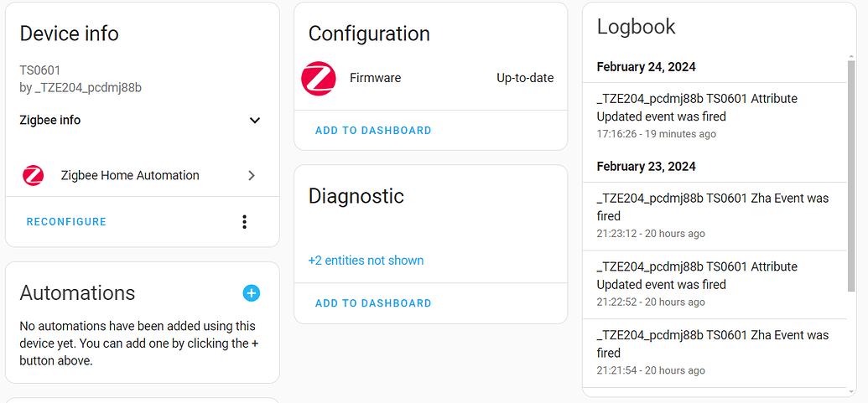Add an automation with the blue plus button
Viewport: 868px width, 403px height.
click(252, 293)
